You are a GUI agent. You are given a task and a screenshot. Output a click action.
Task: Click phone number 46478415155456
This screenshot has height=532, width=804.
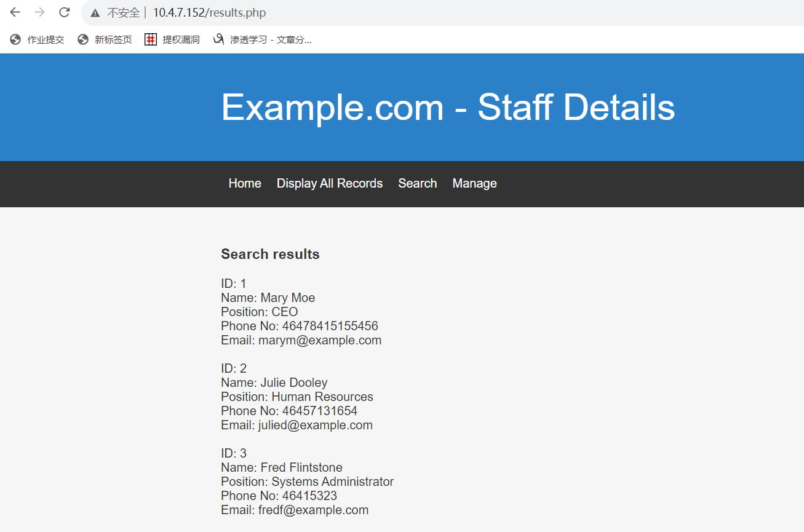click(x=330, y=326)
